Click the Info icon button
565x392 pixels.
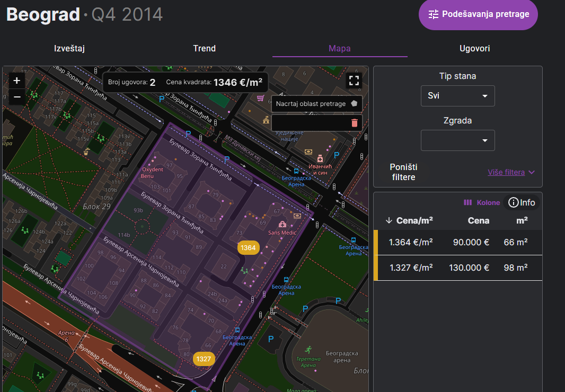point(522,202)
